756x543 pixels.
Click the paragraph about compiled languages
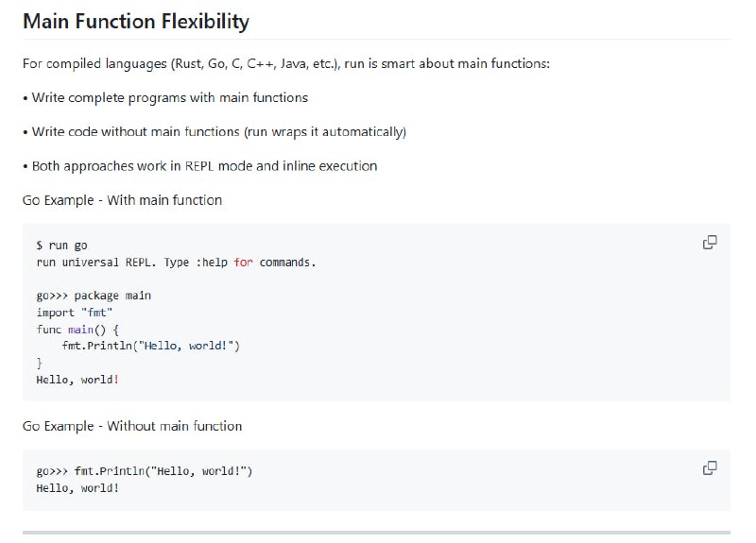pyautogui.click(x=285, y=63)
